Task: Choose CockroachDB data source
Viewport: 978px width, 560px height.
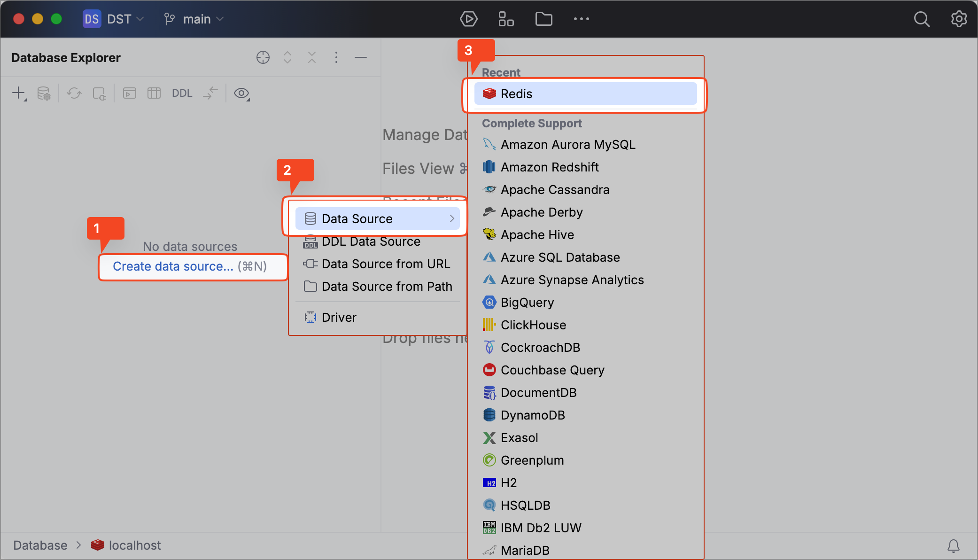Action: (585, 348)
